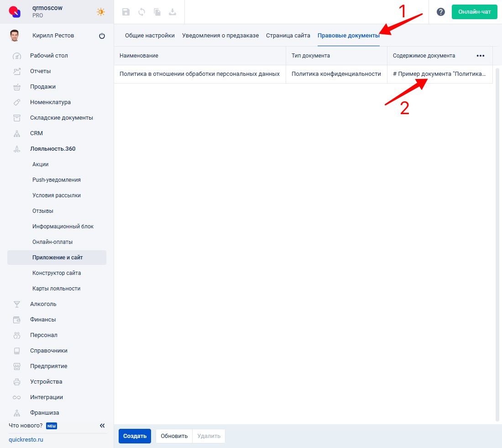Click the logout power icon
The height and width of the screenshot is (448, 502).
(102, 36)
